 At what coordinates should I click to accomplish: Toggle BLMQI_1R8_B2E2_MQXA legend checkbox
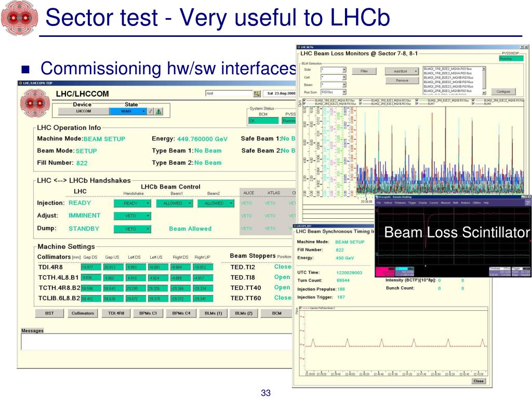coord(304,100)
